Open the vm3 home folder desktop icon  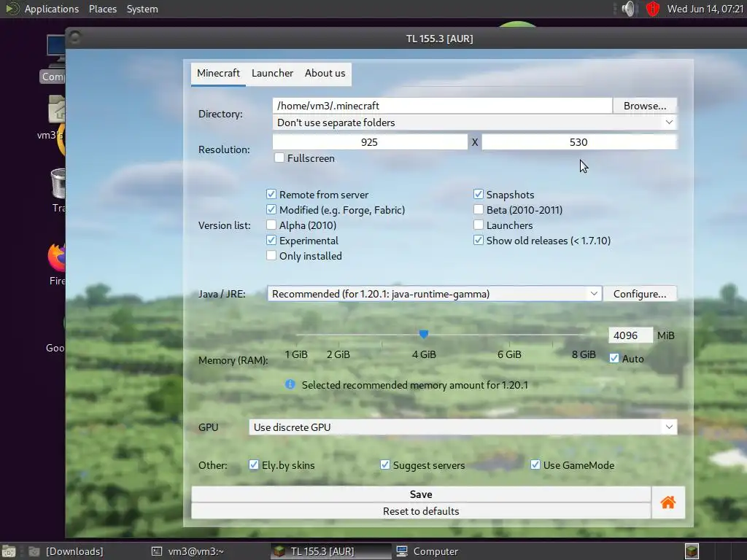pyautogui.click(x=53, y=117)
